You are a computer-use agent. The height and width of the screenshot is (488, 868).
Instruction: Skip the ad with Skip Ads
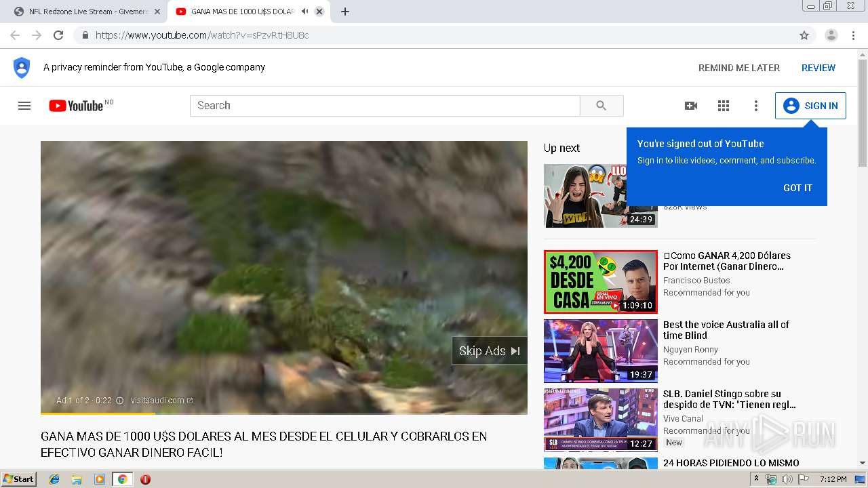(490, 350)
